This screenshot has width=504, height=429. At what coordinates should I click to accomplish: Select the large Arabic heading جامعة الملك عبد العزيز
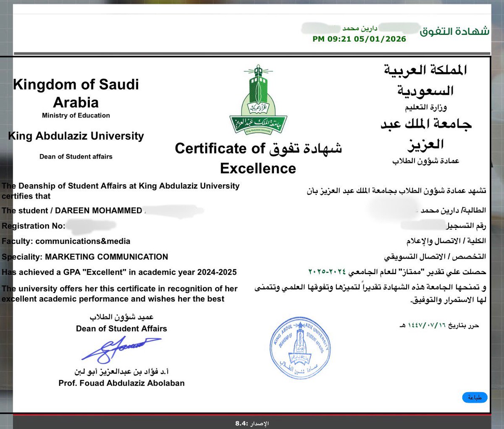(x=425, y=134)
